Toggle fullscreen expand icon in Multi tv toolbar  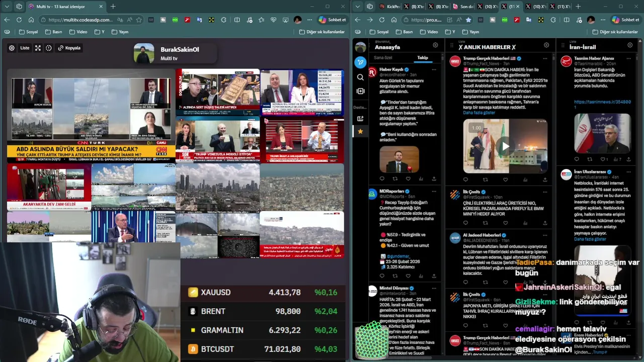[x=38, y=48]
